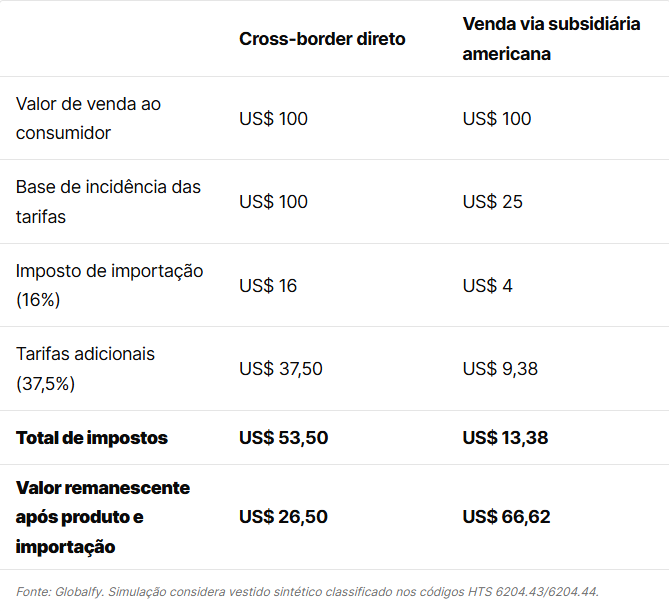Viewport: 669px width, 611px height.
Task: Click the US$ 25 tariff base cell
Action: pyautogui.click(x=492, y=201)
